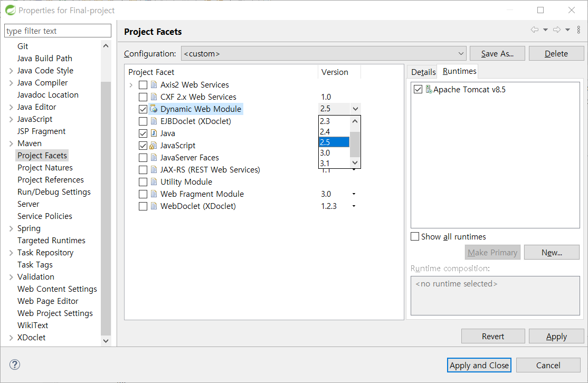Image resolution: width=588 pixels, height=383 pixels.
Task: Open the back history dropdown arrow
Action: tap(545, 30)
